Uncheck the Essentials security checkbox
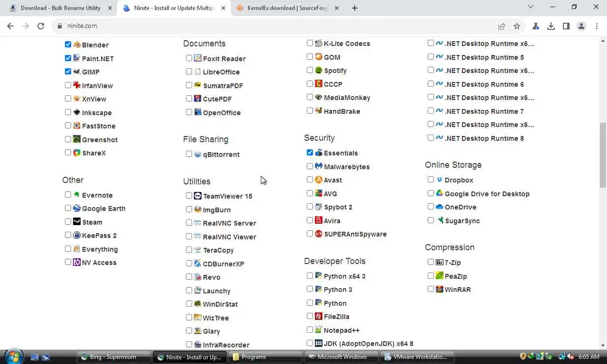607x364 pixels. click(310, 153)
